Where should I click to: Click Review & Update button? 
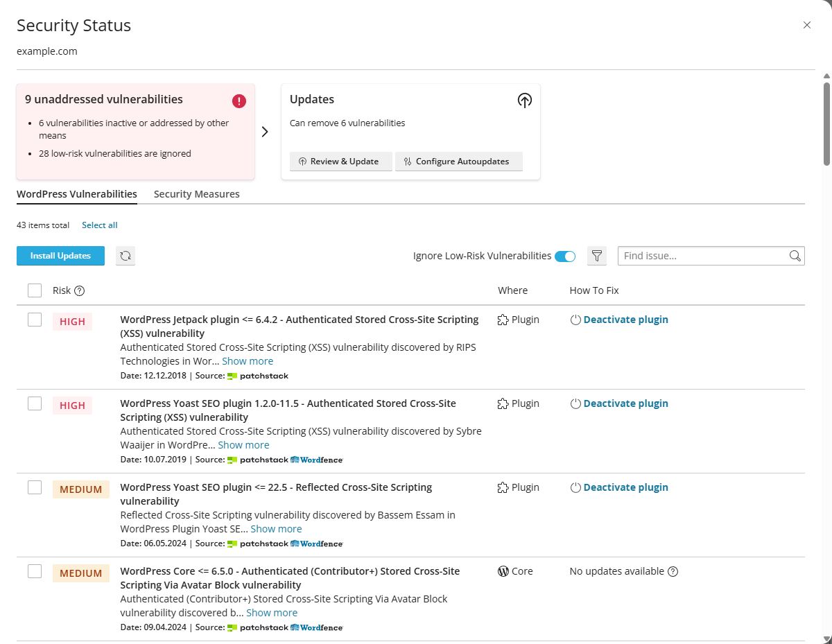coord(341,162)
